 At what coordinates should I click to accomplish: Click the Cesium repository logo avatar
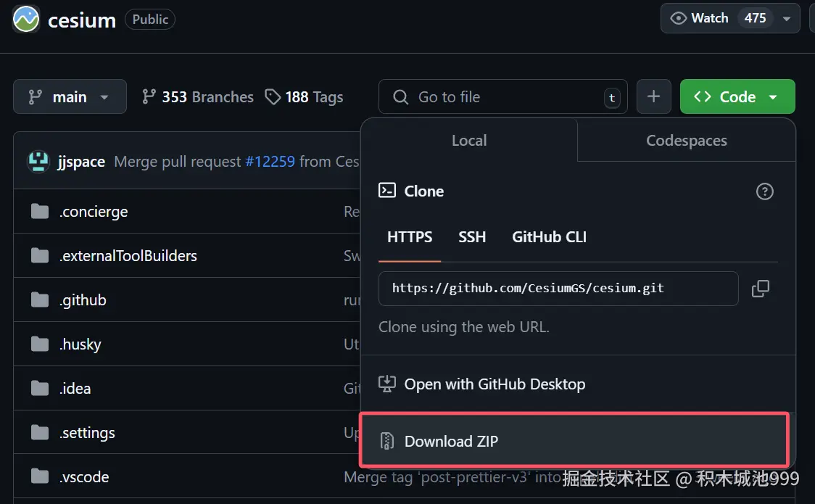pyautogui.click(x=26, y=20)
